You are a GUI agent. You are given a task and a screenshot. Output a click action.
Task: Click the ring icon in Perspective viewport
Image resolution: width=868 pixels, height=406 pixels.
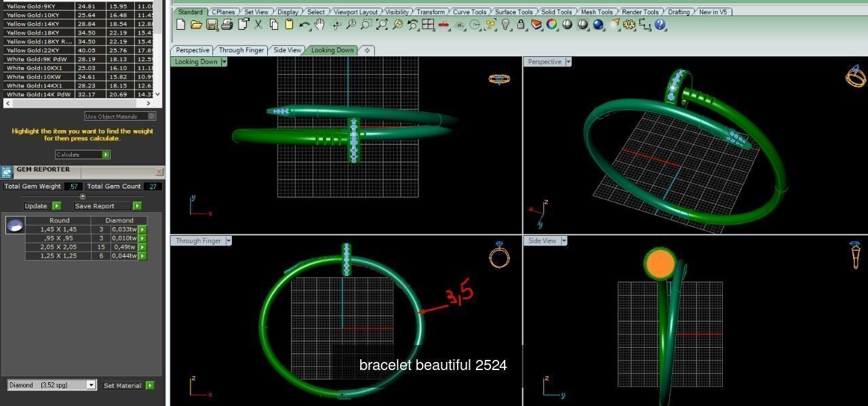[x=856, y=76]
